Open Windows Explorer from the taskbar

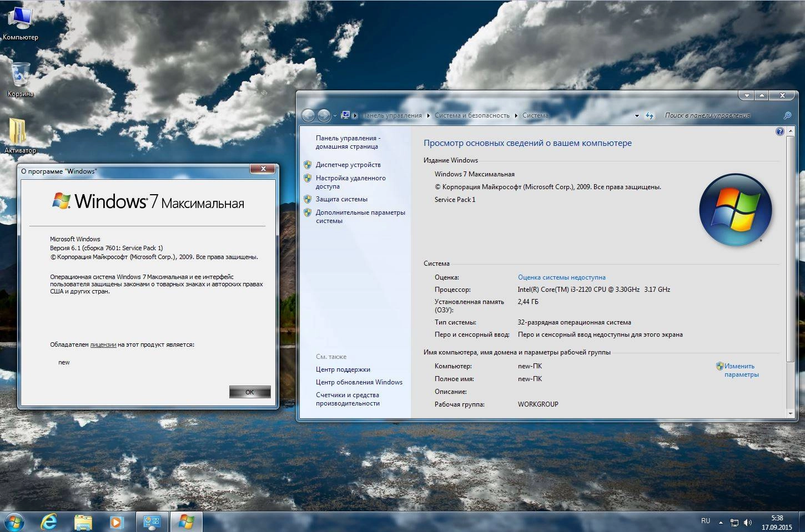(83, 522)
